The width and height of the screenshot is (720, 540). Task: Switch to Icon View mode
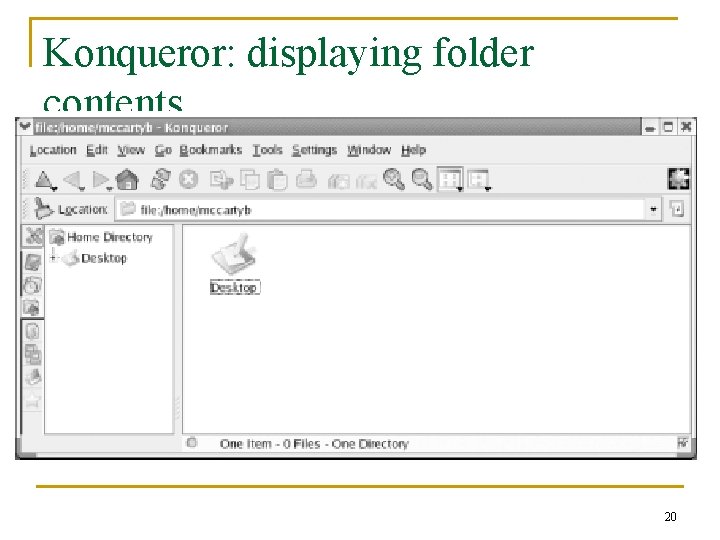pos(449,179)
